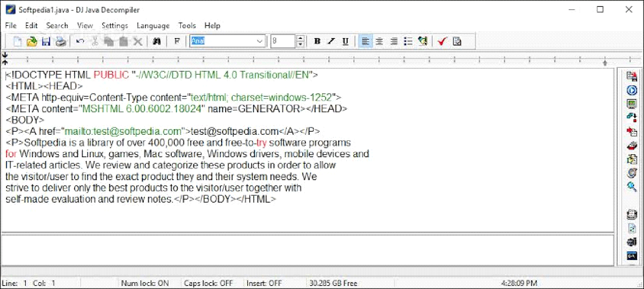Open the Language menu
The width and height of the screenshot is (644, 289).
pyautogui.click(x=153, y=25)
